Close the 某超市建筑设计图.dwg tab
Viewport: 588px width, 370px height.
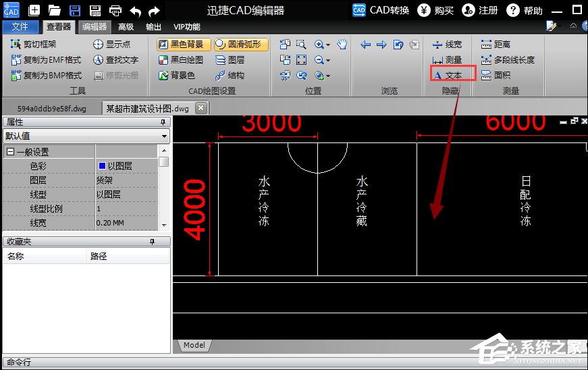[x=201, y=108]
